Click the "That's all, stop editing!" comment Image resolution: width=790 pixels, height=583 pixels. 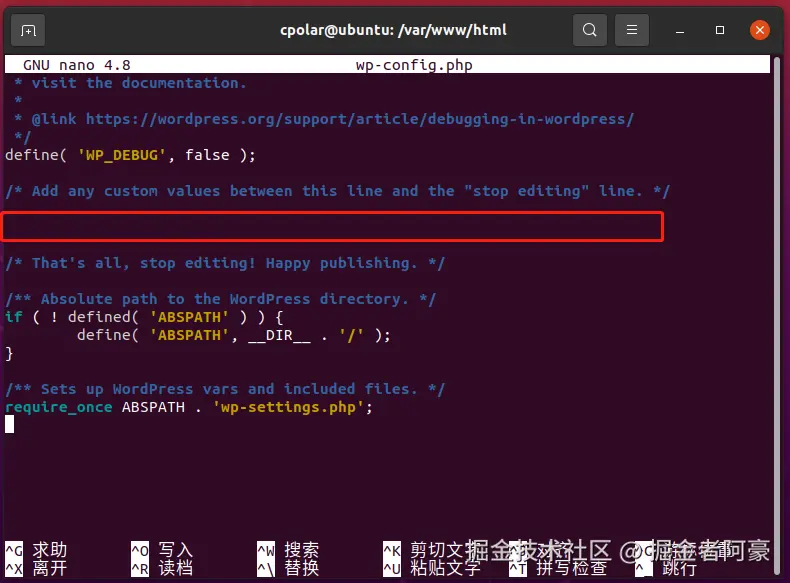[x=225, y=263]
